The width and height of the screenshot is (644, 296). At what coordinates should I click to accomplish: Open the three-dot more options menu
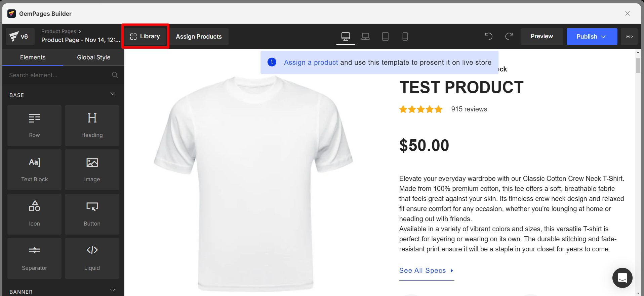(x=629, y=37)
